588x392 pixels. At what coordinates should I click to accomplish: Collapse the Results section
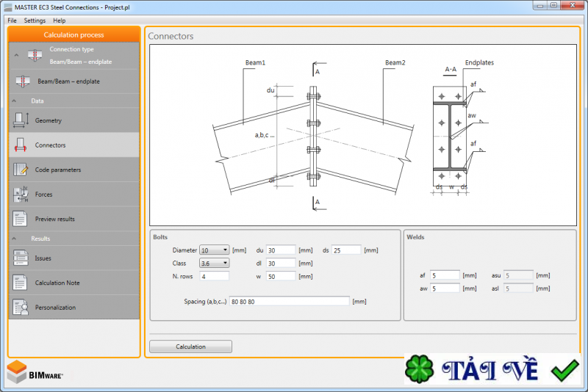pos(16,239)
